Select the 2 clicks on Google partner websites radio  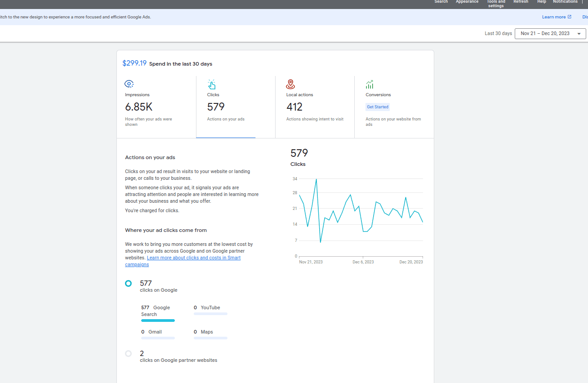pyautogui.click(x=129, y=353)
